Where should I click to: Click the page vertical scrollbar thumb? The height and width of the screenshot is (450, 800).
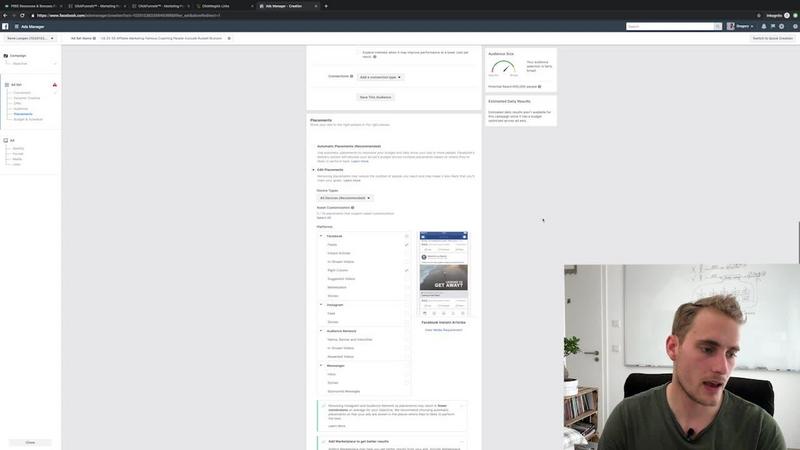798,242
